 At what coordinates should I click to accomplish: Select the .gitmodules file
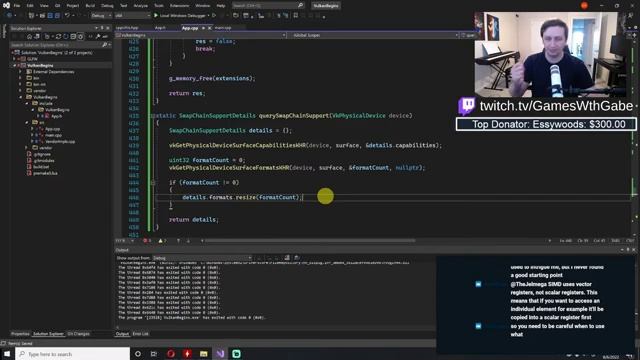pos(44,161)
